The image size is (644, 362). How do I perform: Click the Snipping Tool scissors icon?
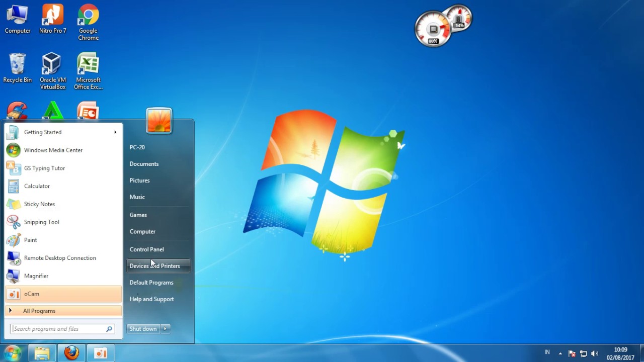[x=13, y=222]
